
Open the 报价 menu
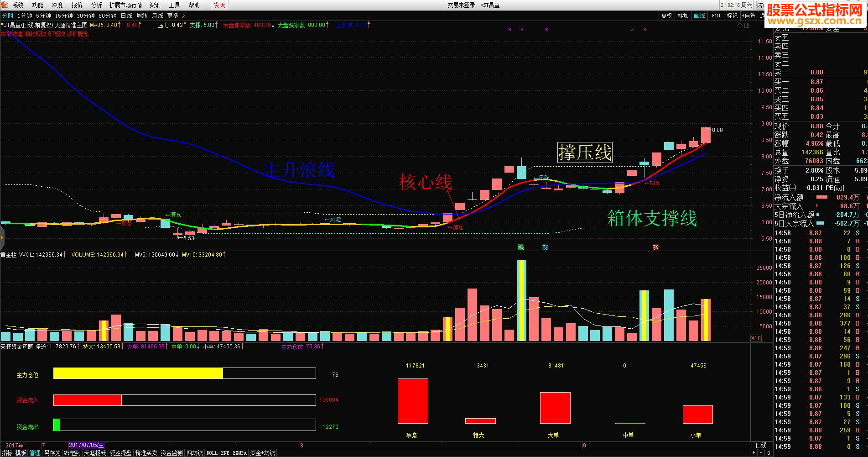pyautogui.click(x=77, y=5)
